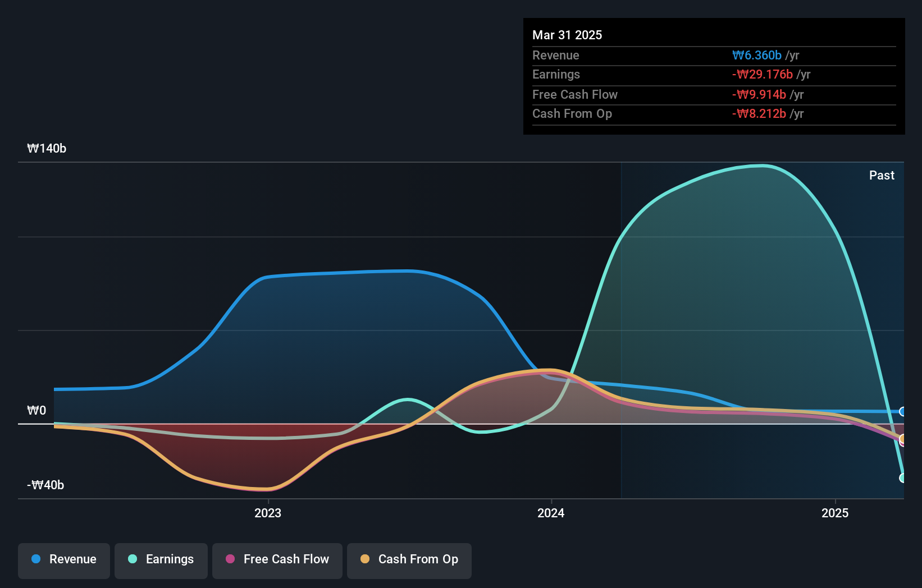
Task: Click the 2023 x-axis label
Action: click(268, 513)
